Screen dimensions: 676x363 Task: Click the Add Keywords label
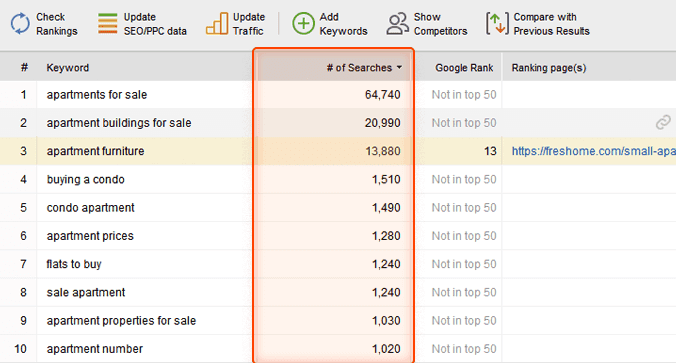click(x=343, y=24)
